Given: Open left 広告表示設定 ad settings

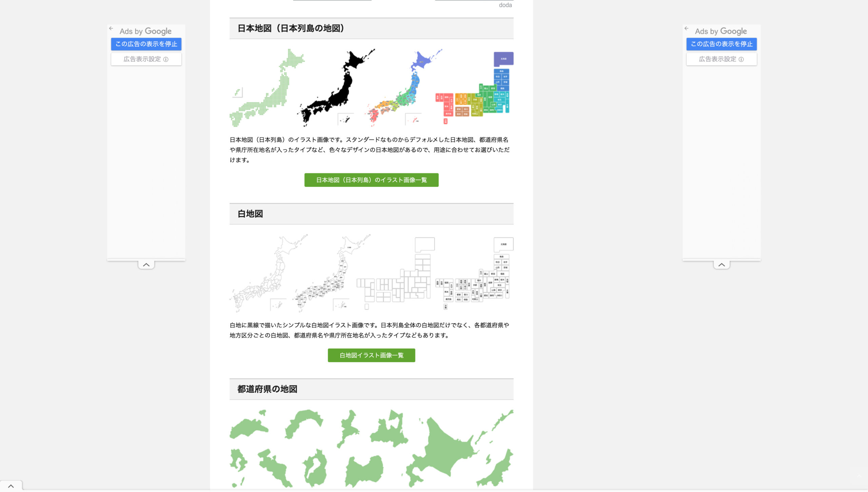Looking at the screenshot, I should click(x=146, y=59).
